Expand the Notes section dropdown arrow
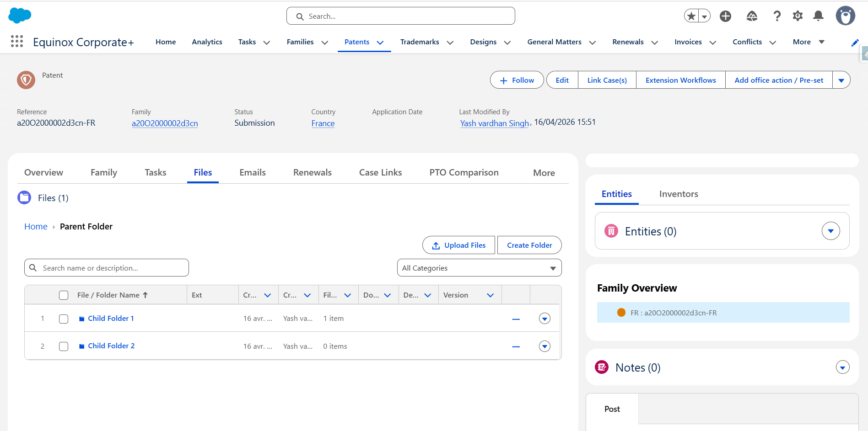This screenshot has height=431, width=868. [x=842, y=367]
